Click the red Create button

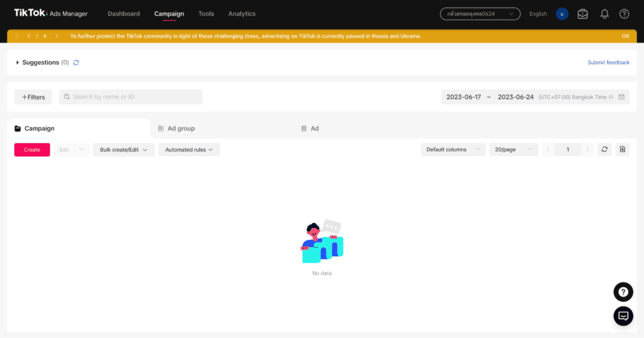point(32,150)
